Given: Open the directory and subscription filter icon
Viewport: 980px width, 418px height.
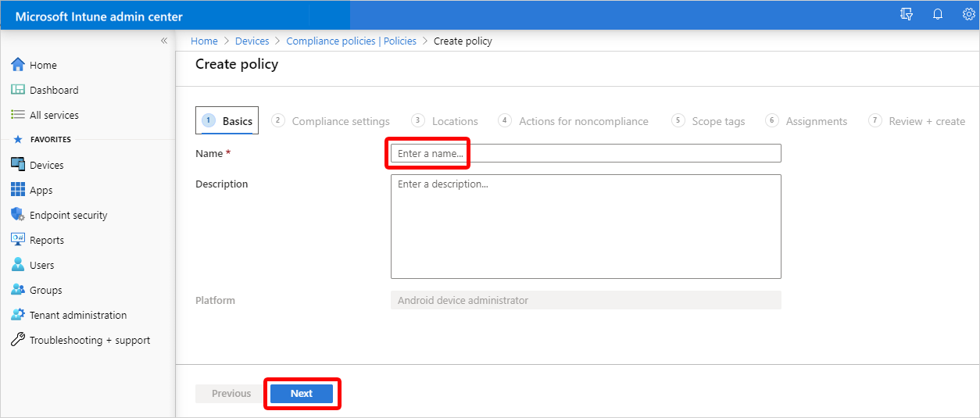Looking at the screenshot, I should [907, 15].
